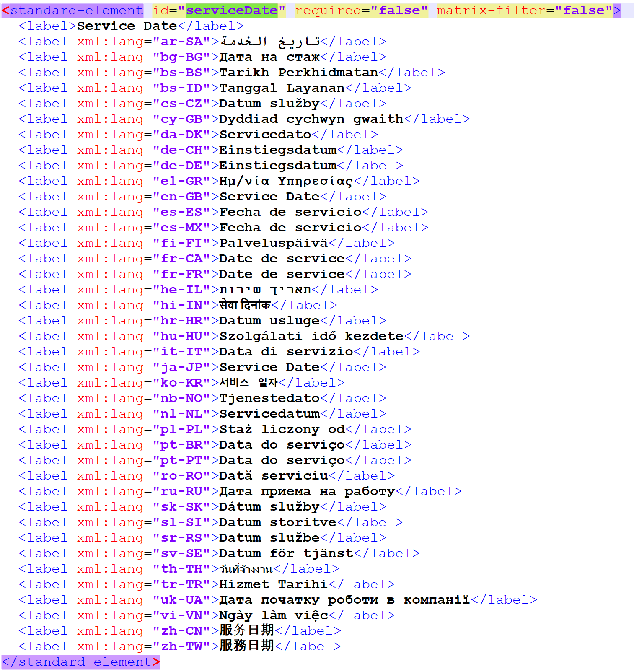Click the text Tanggal Layanan
The width and height of the screenshot is (634, 672).
coord(282,88)
